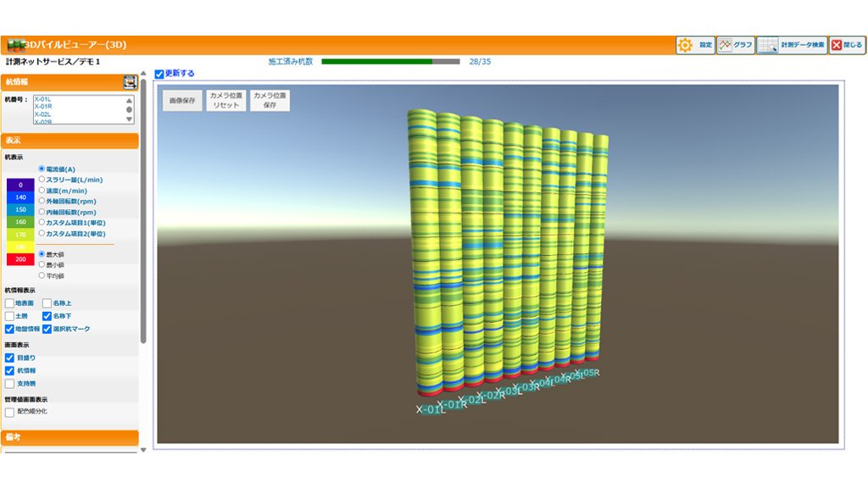Select カスタム項目2(単位) radio option
This screenshot has width=868, height=488.
[x=42, y=234]
